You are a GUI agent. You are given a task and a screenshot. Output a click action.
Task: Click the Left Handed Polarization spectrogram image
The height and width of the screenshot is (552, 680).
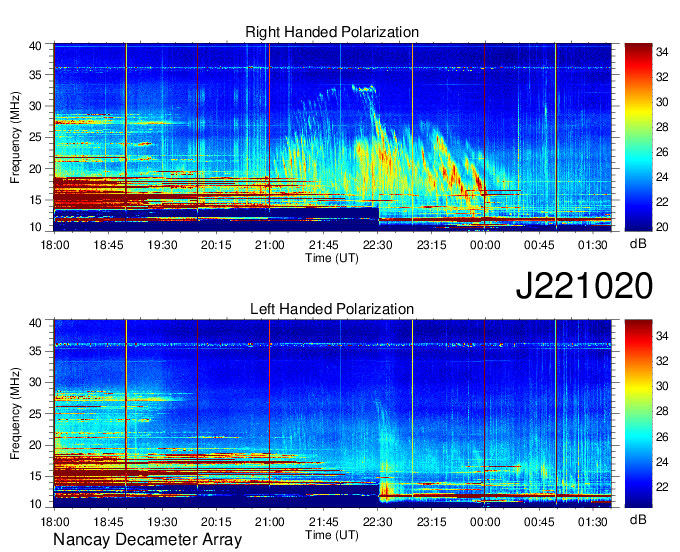pyautogui.click(x=333, y=414)
